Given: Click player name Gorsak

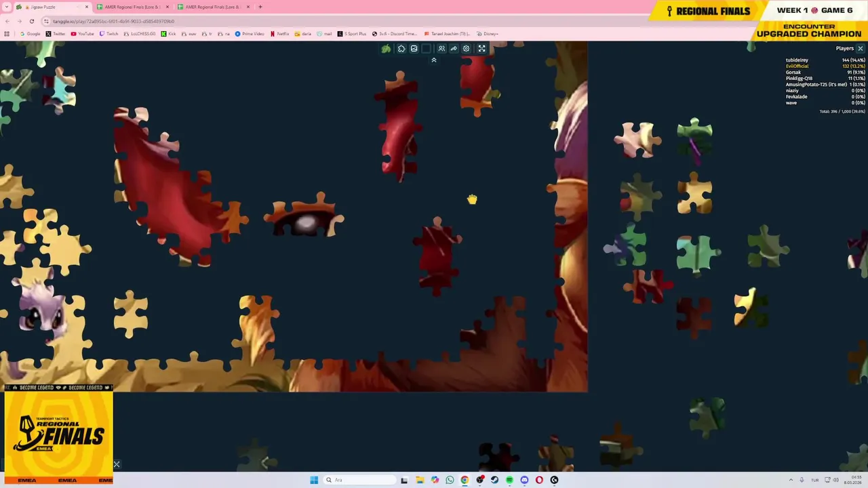Looking at the screenshot, I should (793, 73).
